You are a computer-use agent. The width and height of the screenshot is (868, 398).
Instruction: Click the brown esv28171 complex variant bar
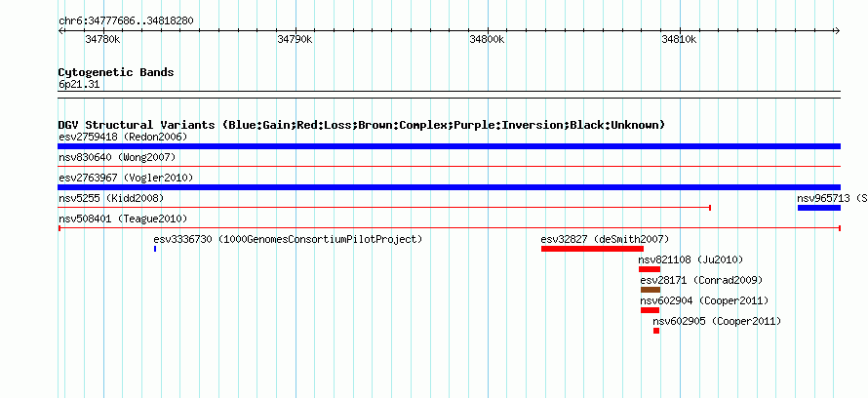pyautogui.click(x=651, y=290)
